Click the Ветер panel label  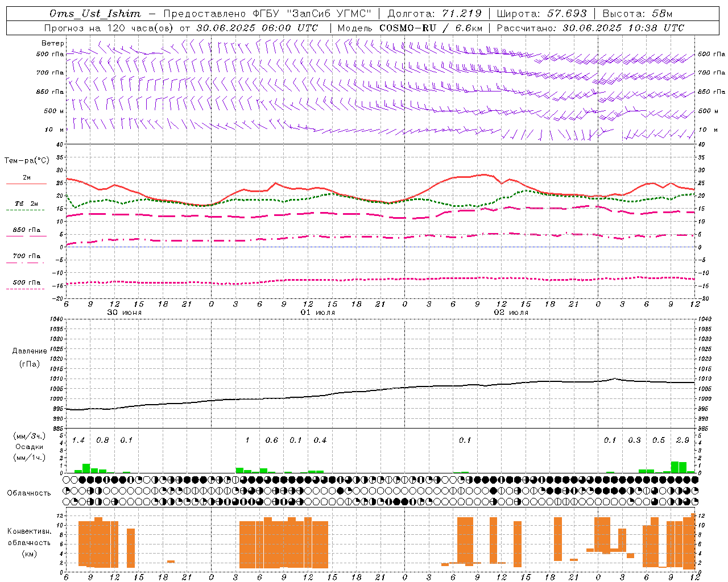(x=53, y=43)
